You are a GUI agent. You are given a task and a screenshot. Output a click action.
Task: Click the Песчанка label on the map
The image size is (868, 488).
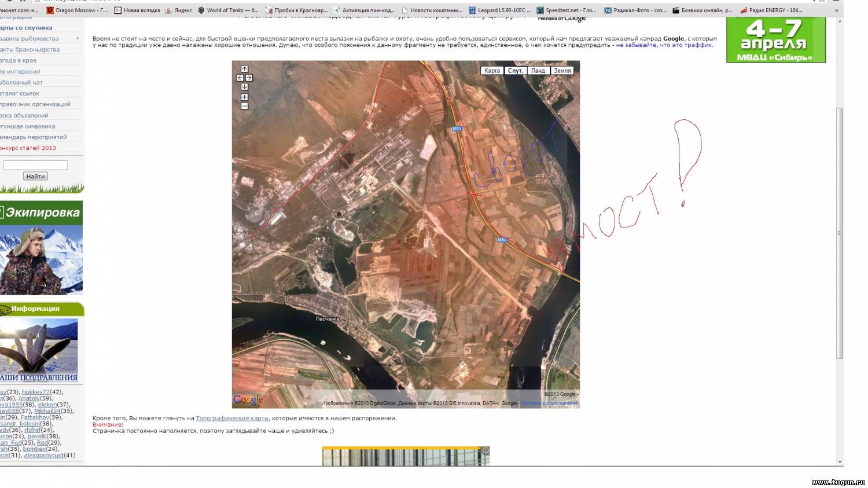click(328, 319)
